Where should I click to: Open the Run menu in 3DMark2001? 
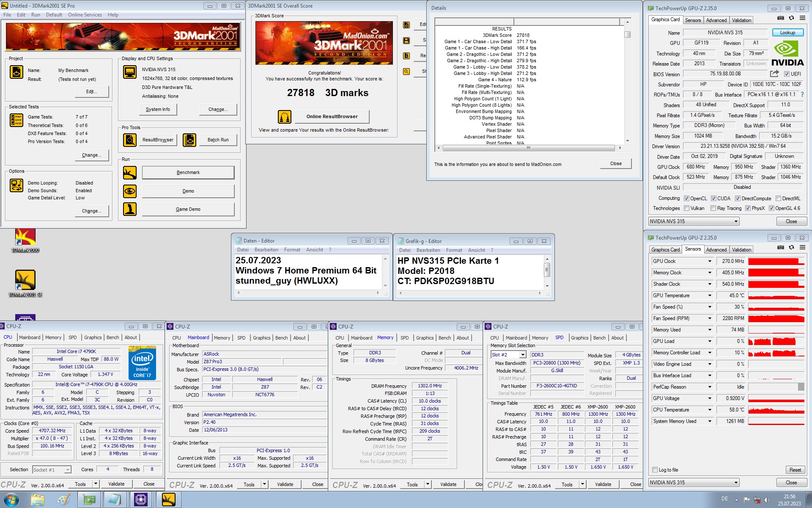(x=36, y=15)
